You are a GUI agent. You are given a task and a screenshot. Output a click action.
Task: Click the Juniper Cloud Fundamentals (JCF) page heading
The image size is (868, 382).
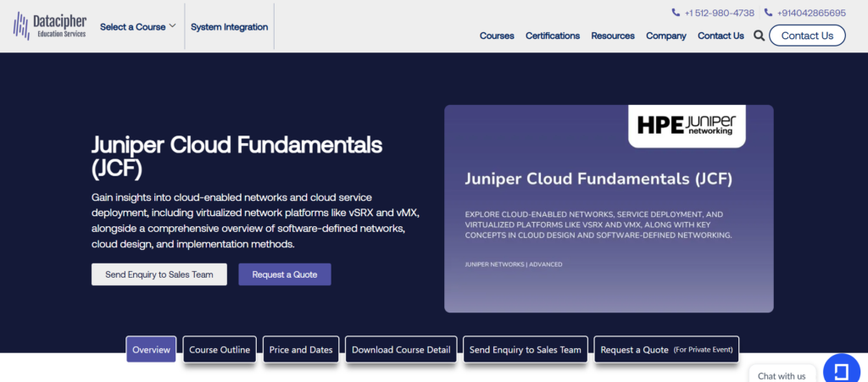point(237,157)
